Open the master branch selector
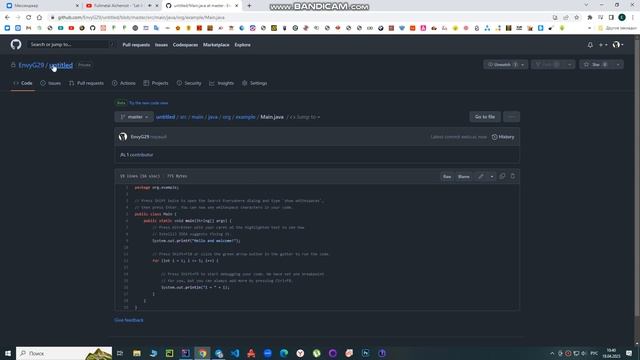 (x=134, y=117)
